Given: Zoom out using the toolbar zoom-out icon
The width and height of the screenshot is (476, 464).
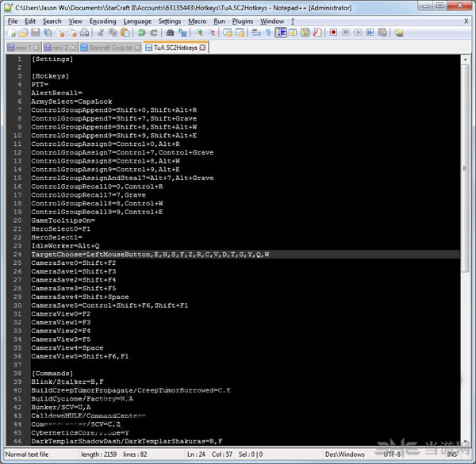Looking at the screenshot, I should (212, 33).
